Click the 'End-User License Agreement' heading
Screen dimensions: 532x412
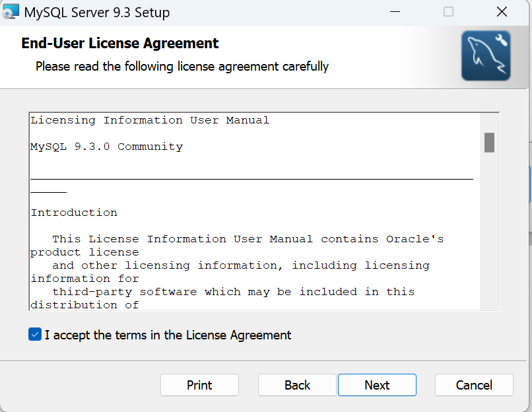point(120,44)
